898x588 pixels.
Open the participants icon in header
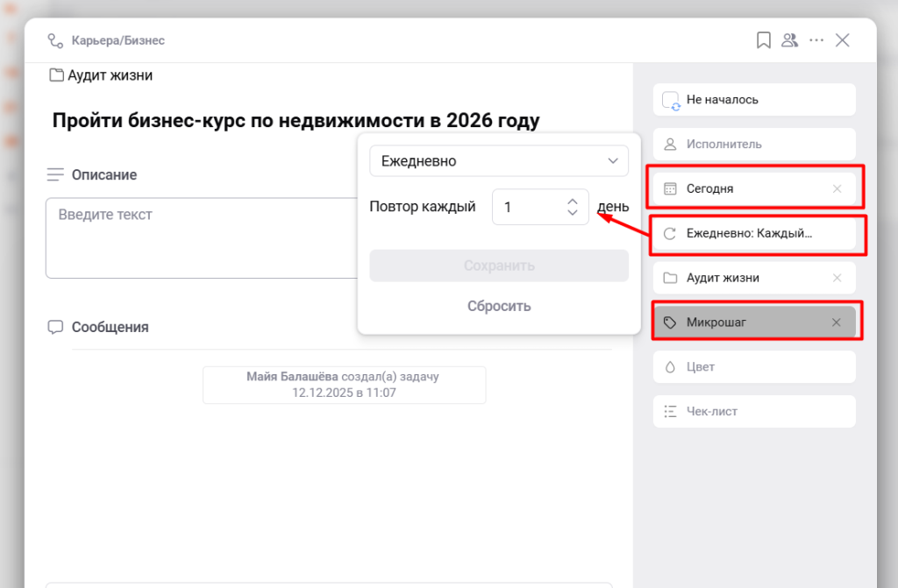pos(789,40)
